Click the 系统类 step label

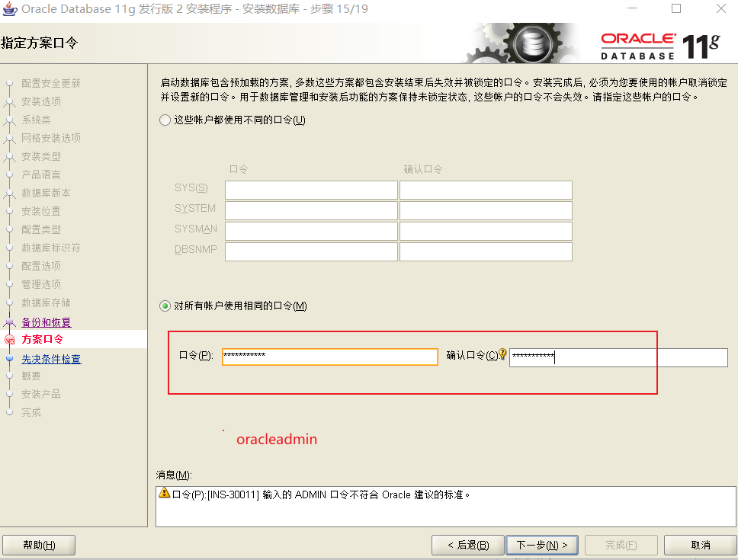(37, 120)
